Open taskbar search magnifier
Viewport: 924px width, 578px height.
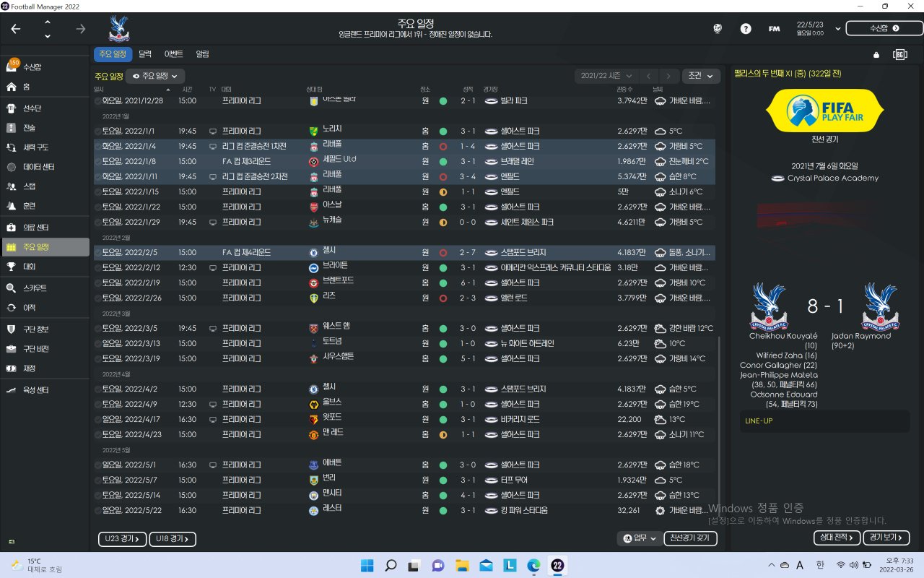click(x=391, y=565)
